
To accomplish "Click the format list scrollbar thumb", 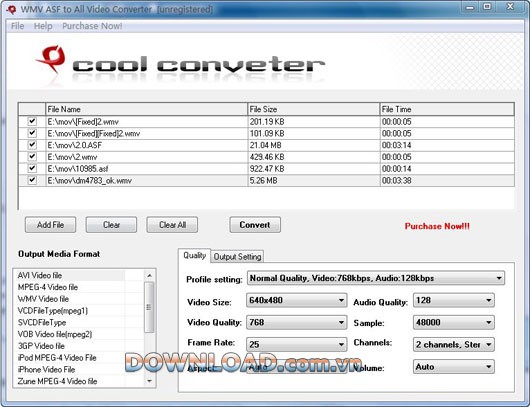I will (149, 307).
